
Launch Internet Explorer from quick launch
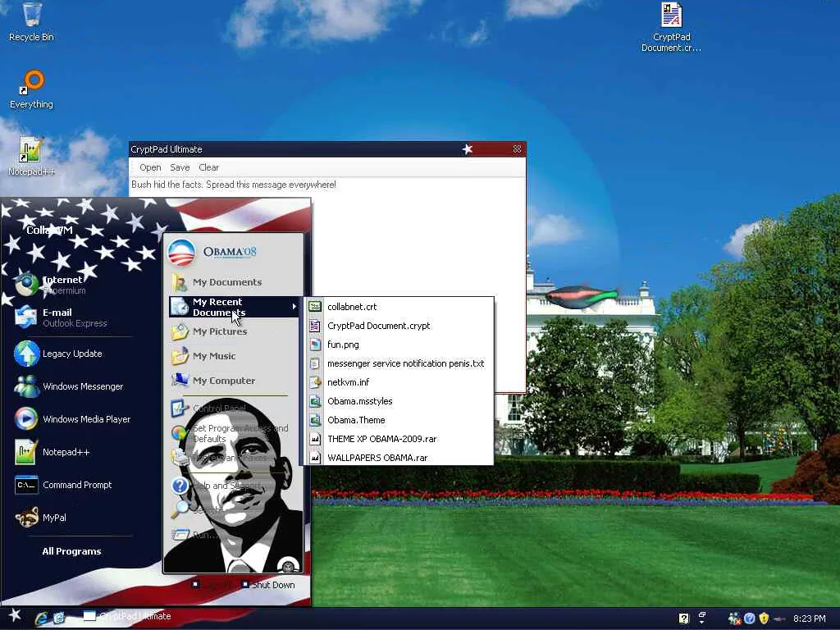click(41, 618)
